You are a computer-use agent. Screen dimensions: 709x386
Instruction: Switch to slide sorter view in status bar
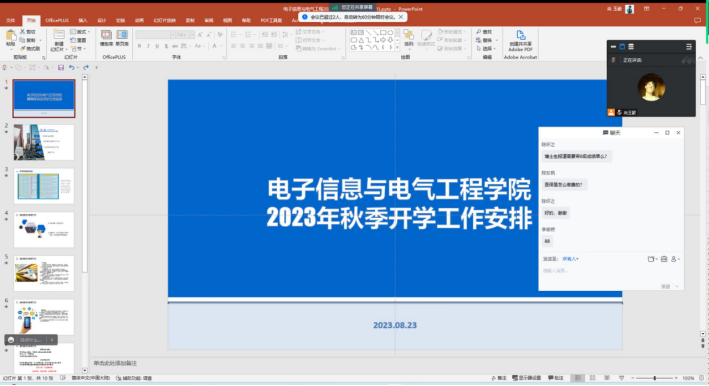pyautogui.click(x=592, y=378)
